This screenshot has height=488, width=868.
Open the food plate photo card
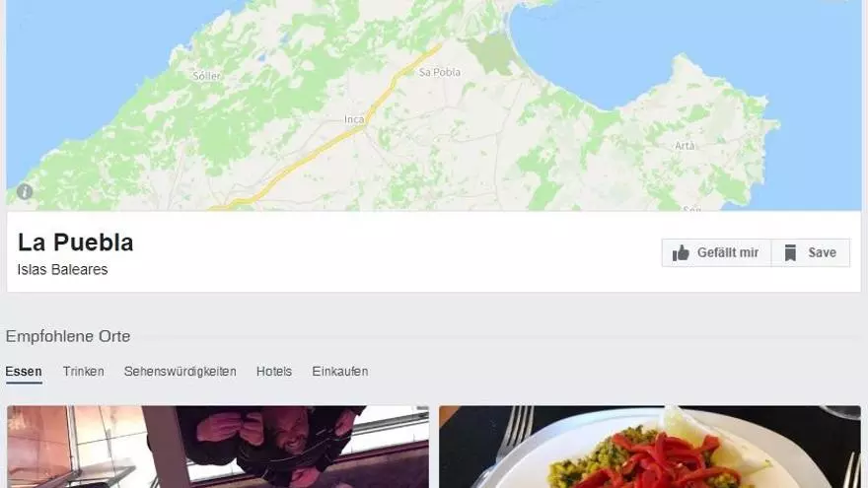(650, 447)
